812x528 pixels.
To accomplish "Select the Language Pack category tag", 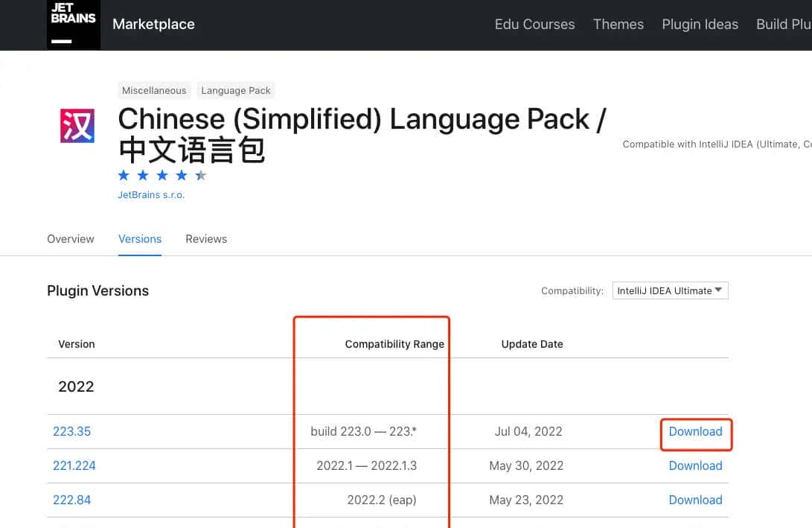I will (x=236, y=90).
